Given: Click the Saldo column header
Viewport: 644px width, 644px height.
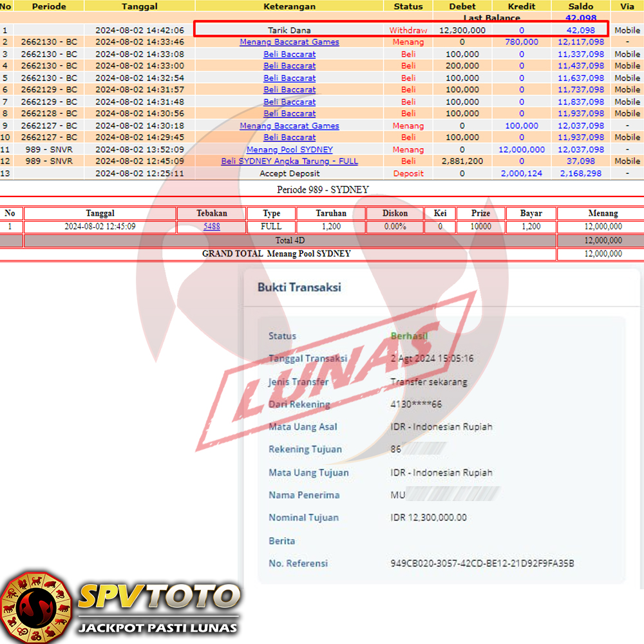Looking at the screenshot, I should (x=581, y=6).
